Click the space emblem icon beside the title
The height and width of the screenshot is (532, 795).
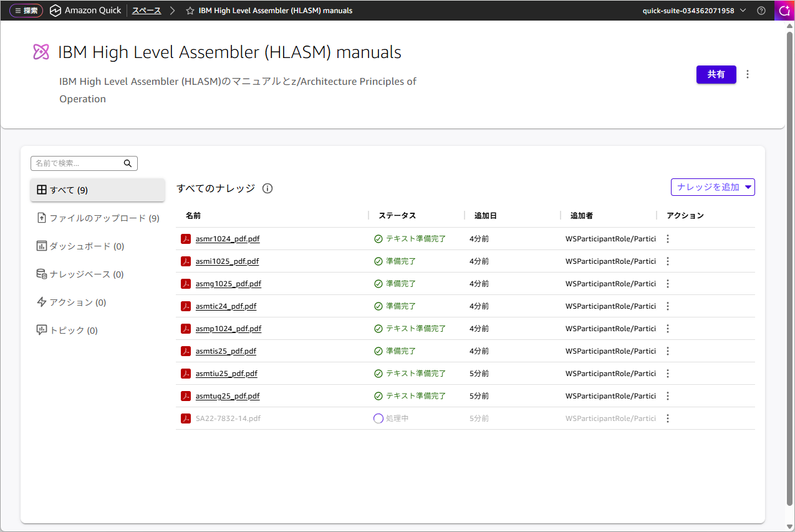[41, 52]
